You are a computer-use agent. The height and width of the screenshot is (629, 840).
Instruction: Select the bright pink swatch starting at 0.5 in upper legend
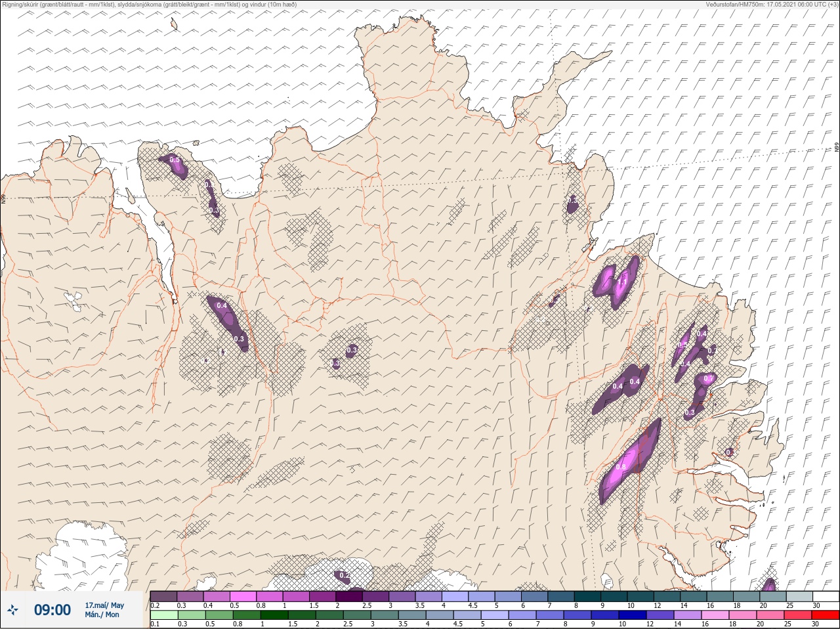tap(243, 596)
